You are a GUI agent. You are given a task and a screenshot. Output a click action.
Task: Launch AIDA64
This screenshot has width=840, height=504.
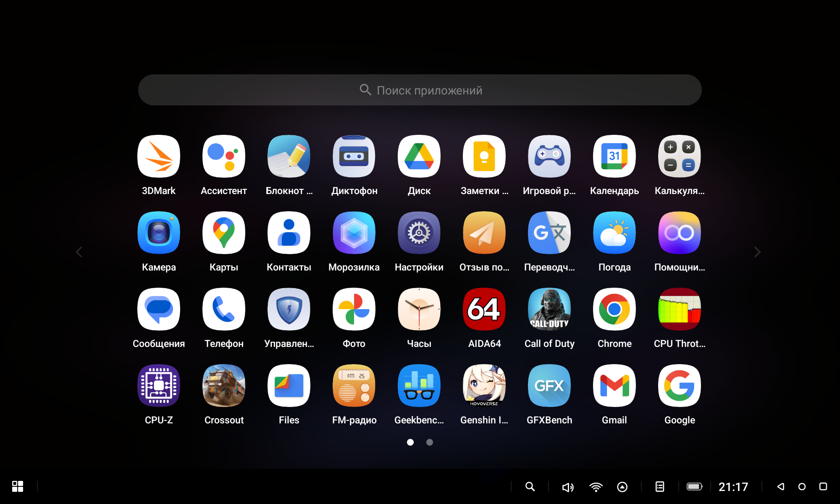click(484, 309)
